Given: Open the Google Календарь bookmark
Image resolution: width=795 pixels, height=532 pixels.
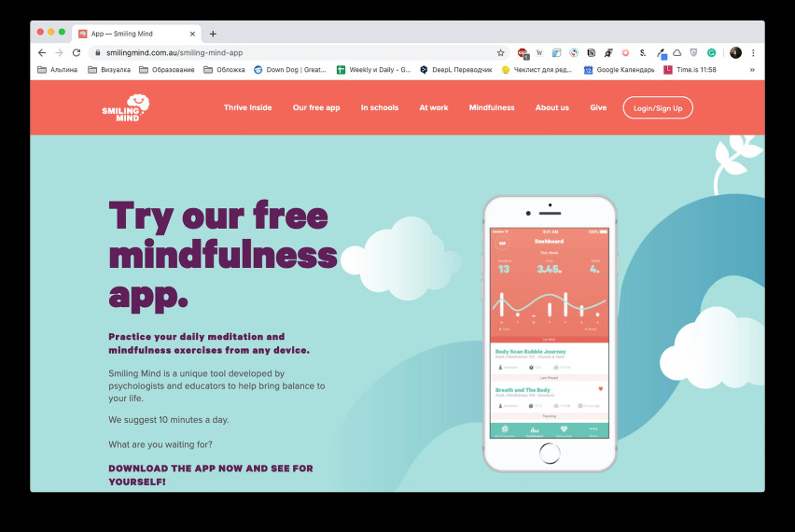Looking at the screenshot, I should 619,70.
